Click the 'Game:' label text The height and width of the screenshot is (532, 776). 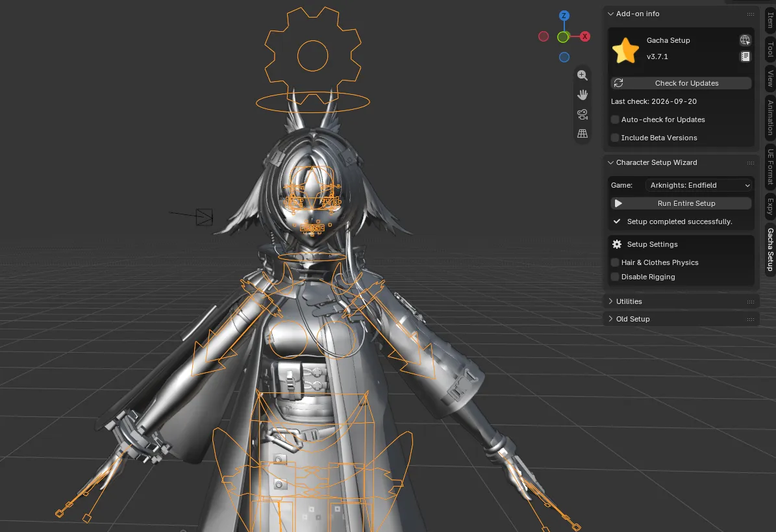tap(621, 185)
